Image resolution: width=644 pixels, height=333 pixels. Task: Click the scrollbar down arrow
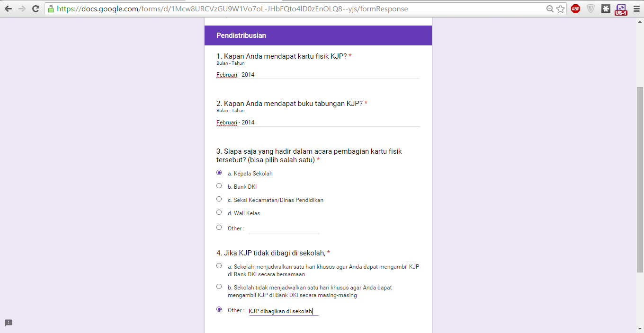click(640, 329)
